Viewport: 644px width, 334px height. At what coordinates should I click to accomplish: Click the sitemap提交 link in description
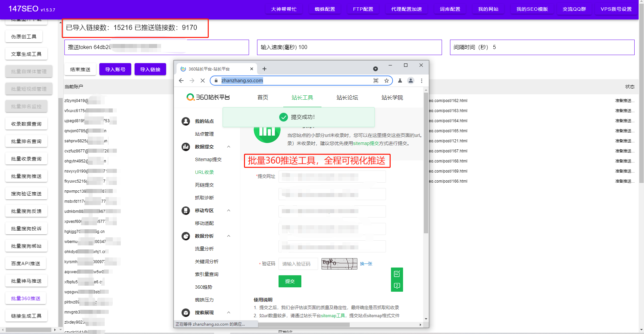[x=366, y=143]
